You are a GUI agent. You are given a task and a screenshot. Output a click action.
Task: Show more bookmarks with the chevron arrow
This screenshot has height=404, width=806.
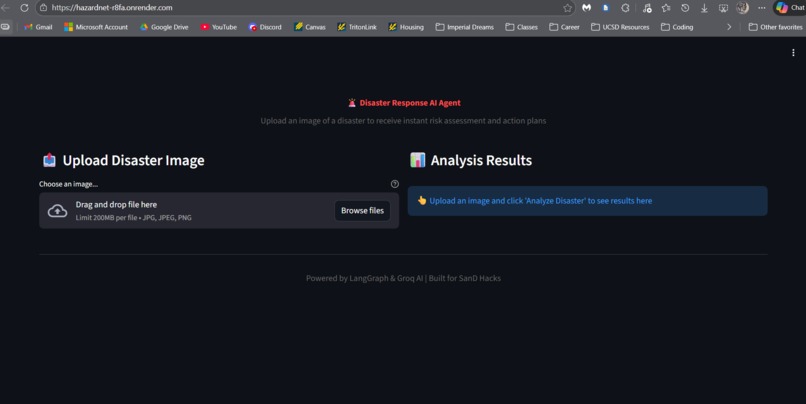729,27
